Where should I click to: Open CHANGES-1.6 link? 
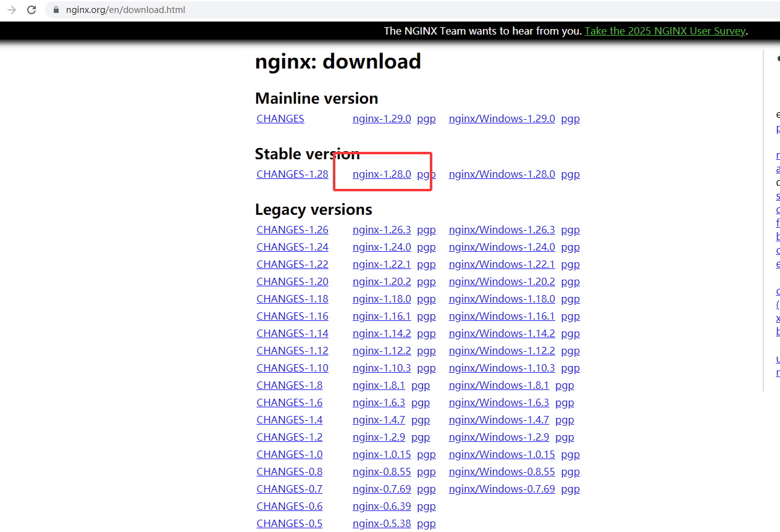click(290, 402)
